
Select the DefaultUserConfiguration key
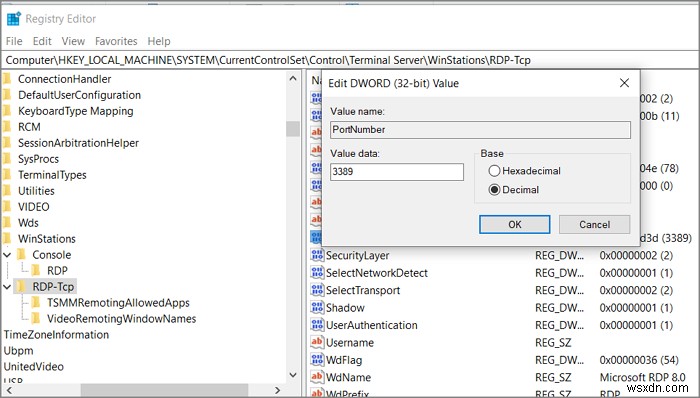79,95
